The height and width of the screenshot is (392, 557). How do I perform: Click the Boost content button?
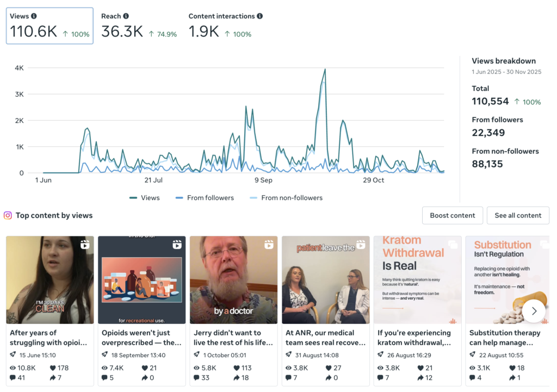(x=453, y=215)
